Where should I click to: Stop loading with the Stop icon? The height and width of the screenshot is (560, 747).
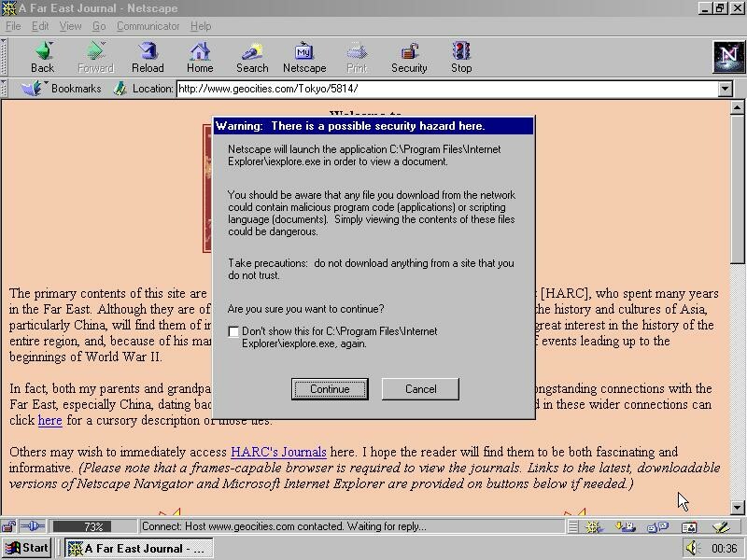coord(461,57)
